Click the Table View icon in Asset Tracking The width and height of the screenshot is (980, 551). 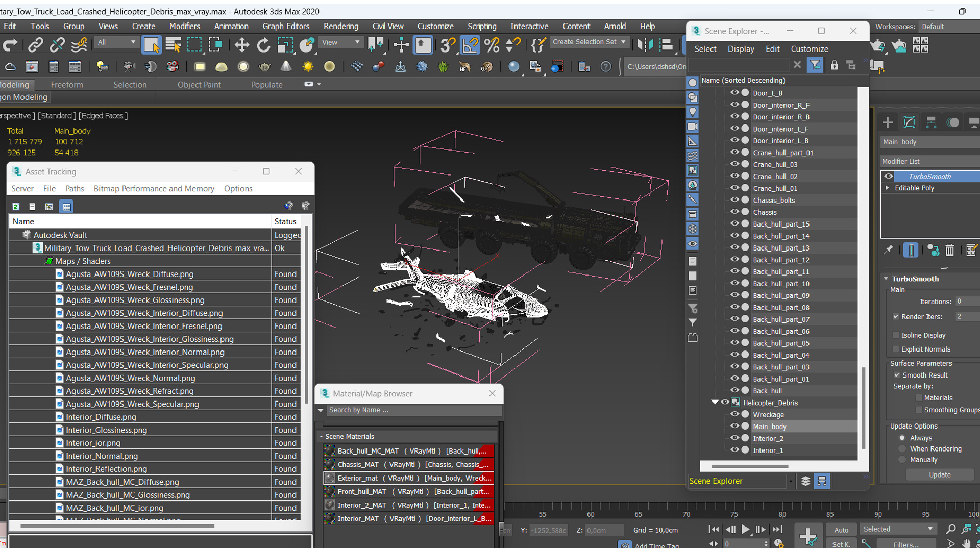66,206
